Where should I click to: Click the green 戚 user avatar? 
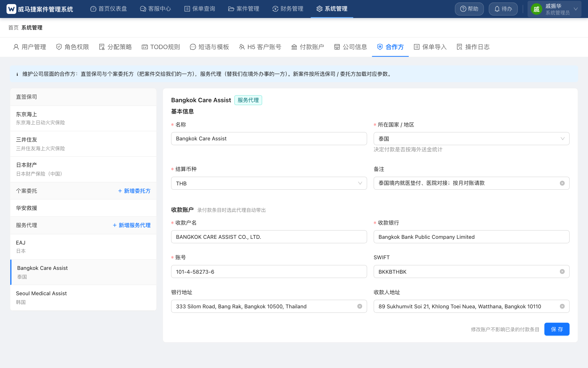[x=537, y=9]
